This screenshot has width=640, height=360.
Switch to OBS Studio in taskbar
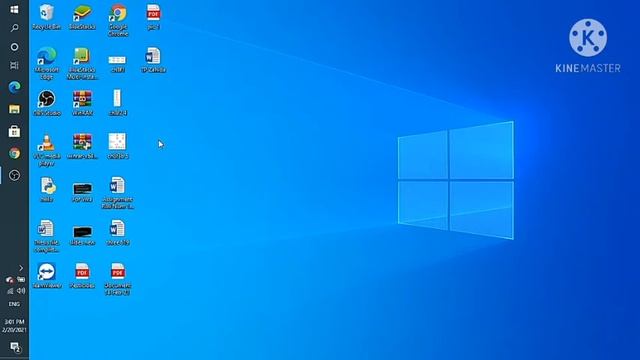point(14,176)
